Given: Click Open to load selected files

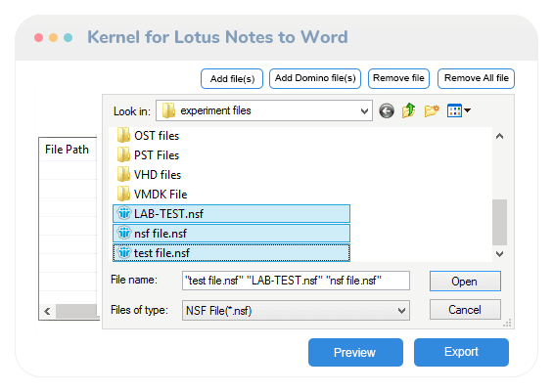Looking at the screenshot, I should [x=465, y=282].
